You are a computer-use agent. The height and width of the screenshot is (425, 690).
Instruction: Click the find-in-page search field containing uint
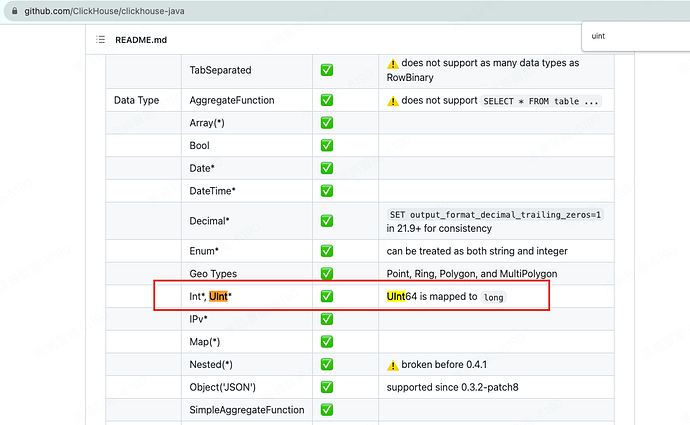(636, 36)
